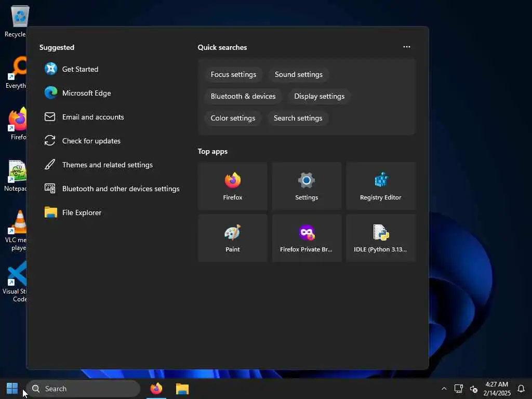Screen dimensions: 532x399
Task: Click the Sound settings quick search
Action: (x=299, y=75)
